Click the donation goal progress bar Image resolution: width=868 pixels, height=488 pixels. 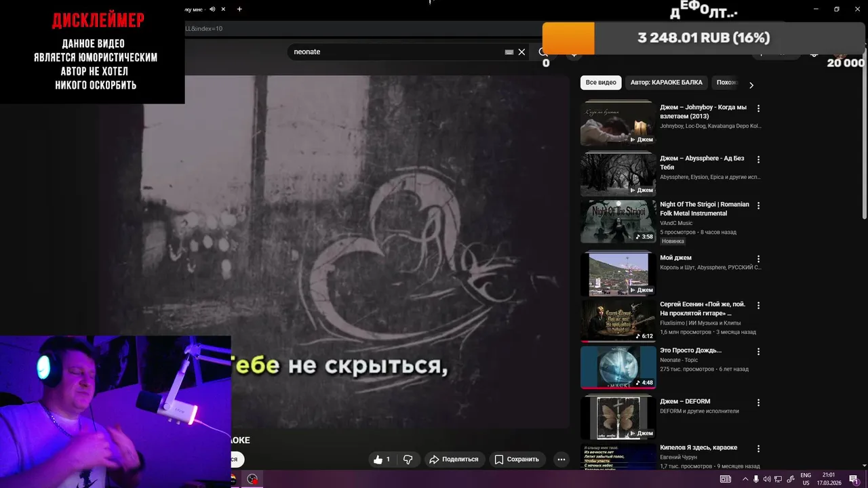click(x=704, y=38)
